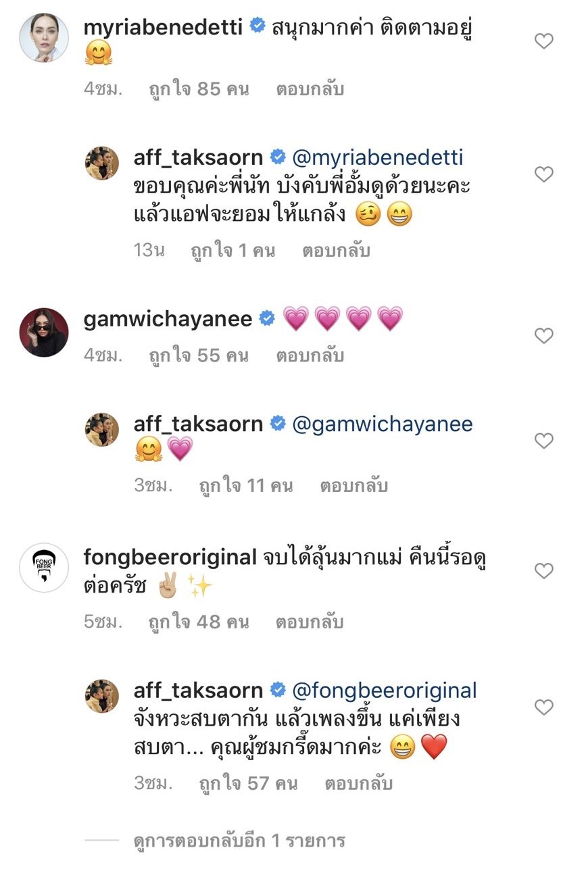Reply to gamwichayanee's comment

[310, 355]
